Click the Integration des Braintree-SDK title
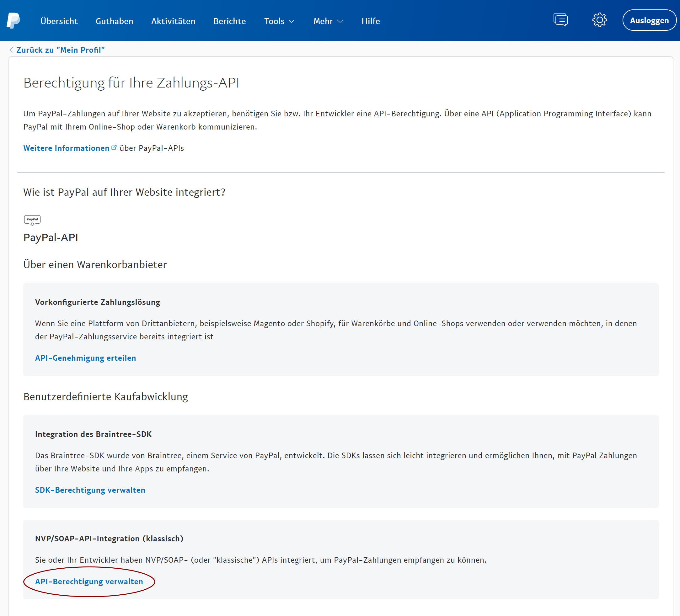This screenshot has height=616, width=680. click(x=94, y=434)
